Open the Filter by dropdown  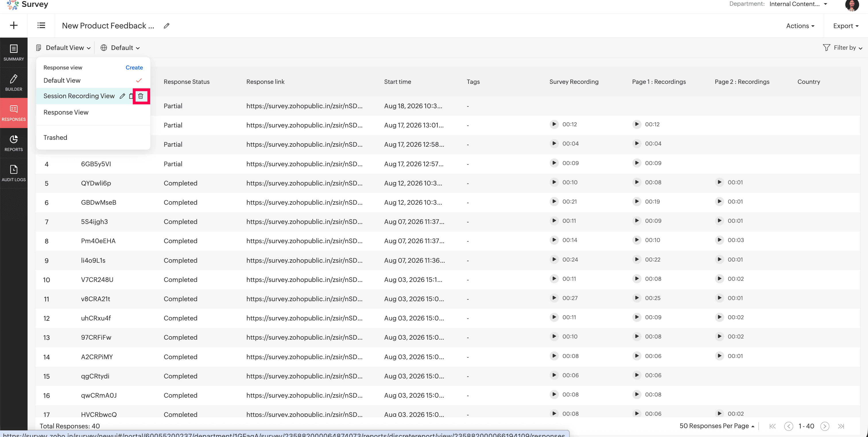pos(842,48)
